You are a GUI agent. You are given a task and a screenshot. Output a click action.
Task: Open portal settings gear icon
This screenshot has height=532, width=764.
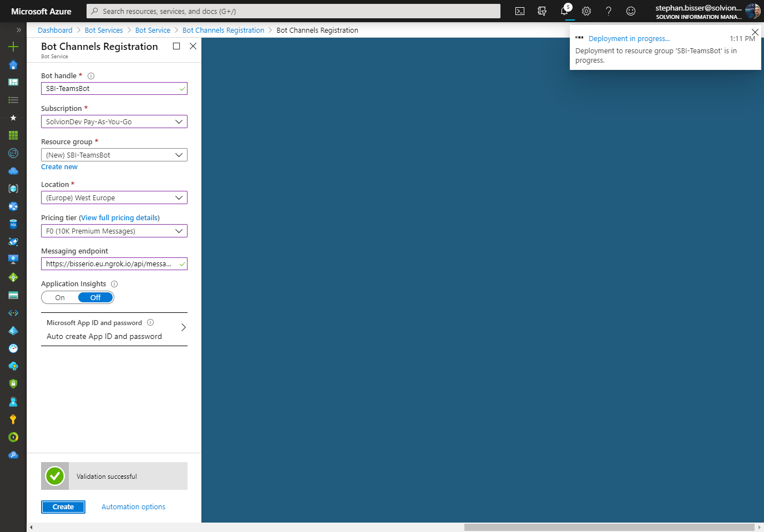coord(586,11)
